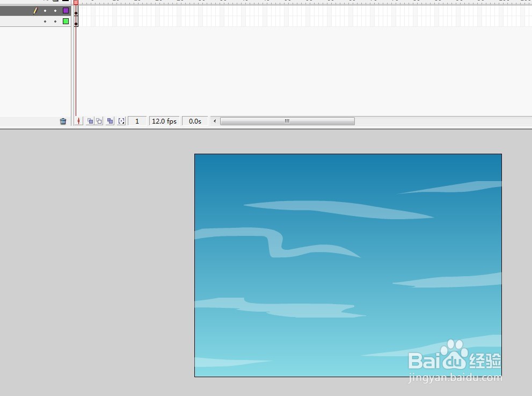
Task: Toggle lock dot of green layer
Action: click(x=55, y=21)
